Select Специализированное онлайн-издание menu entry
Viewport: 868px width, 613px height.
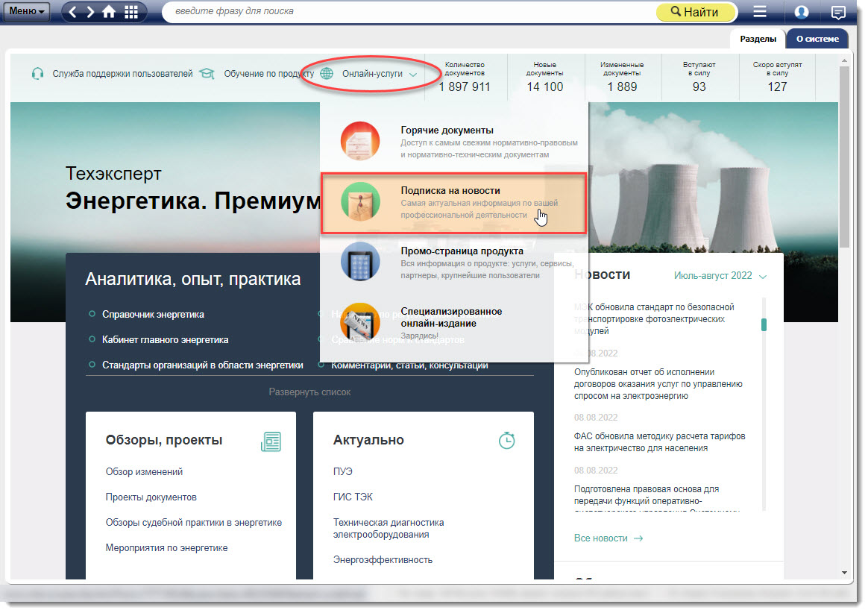[x=454, y=323]
